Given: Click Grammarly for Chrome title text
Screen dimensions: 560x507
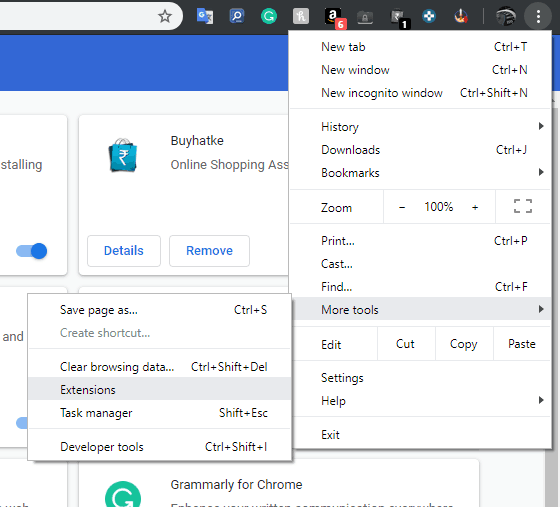Looking at the screenshot, I should click(x=236, y=485).
